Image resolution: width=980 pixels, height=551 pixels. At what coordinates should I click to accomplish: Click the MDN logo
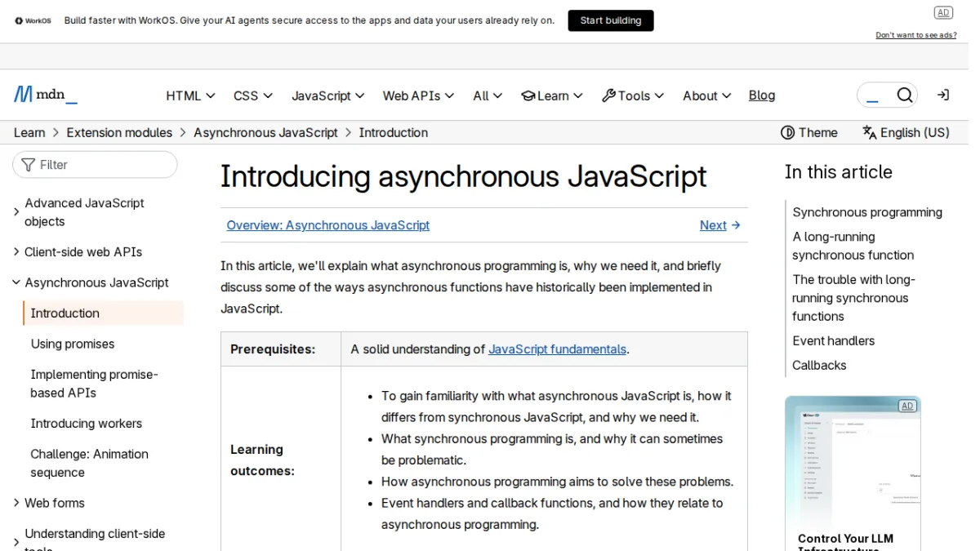pyautogui.click(x=46, y=95)
